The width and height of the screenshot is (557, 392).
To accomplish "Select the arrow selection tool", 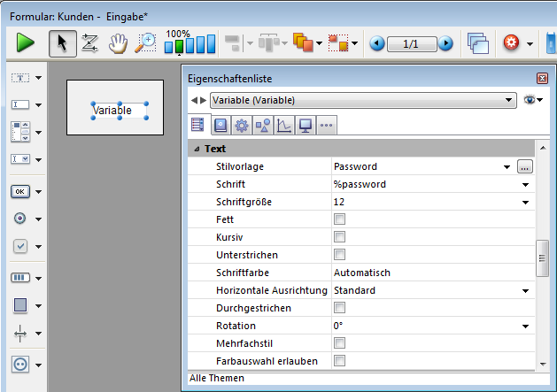I will [x=62, y=42].
